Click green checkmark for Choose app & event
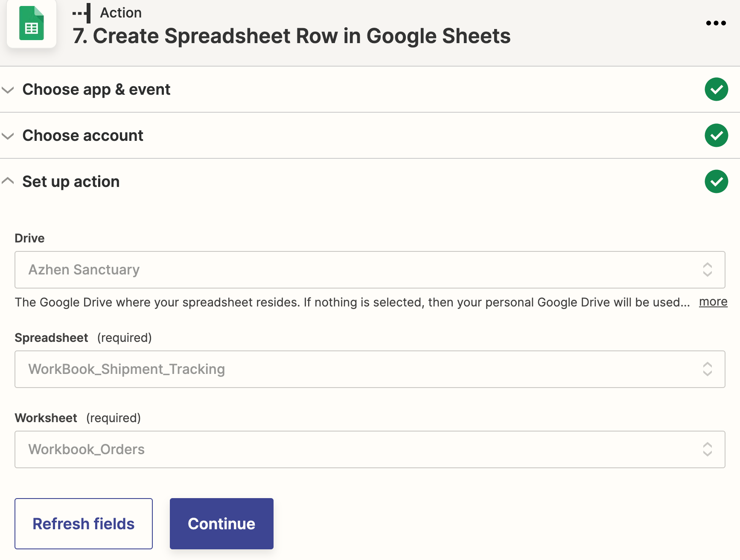Screen dimensions: 740x560 716,89
